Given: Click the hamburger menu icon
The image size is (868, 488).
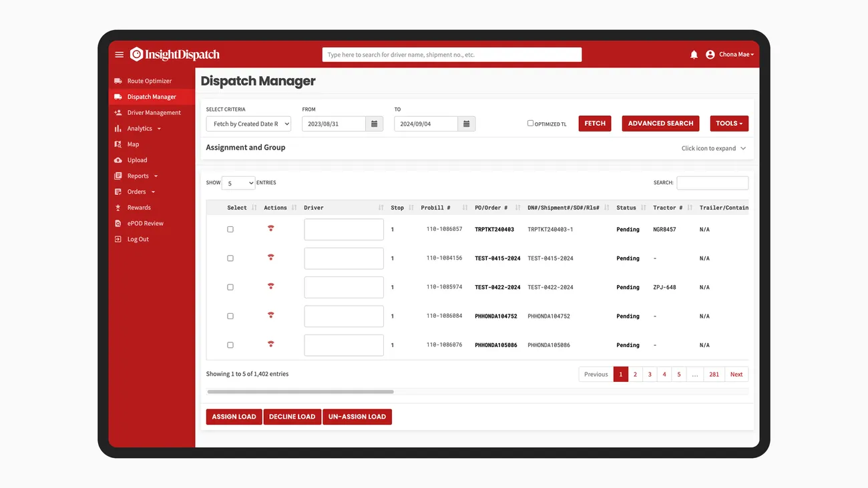Looking at the screenshot, I should pyautogui.click(x=120, y=55).
